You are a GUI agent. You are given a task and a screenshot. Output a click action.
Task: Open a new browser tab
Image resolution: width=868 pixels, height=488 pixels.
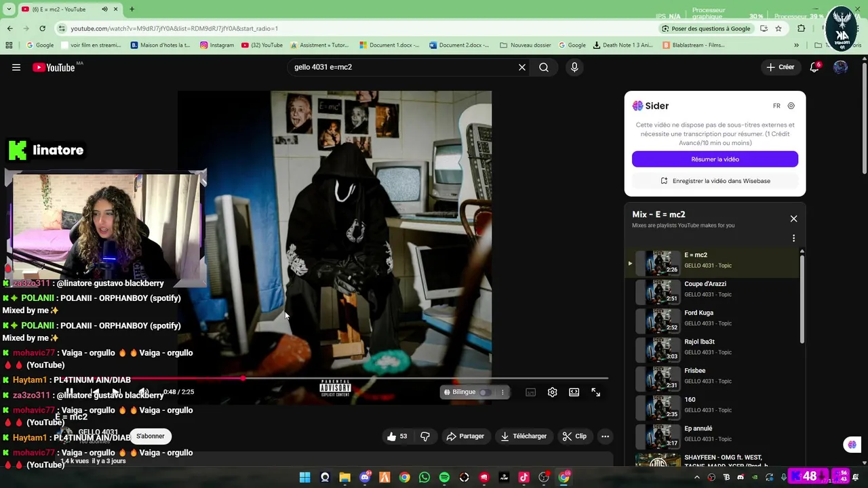(132, 9)
